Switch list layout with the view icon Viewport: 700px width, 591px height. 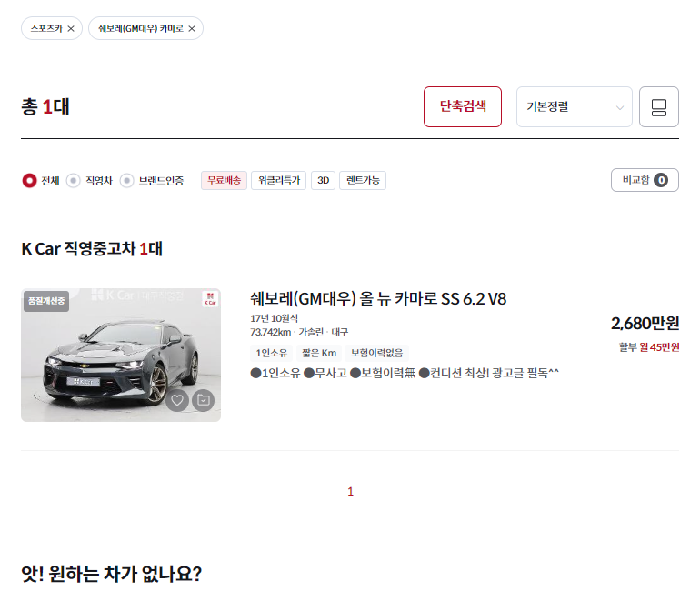[659, 106]
